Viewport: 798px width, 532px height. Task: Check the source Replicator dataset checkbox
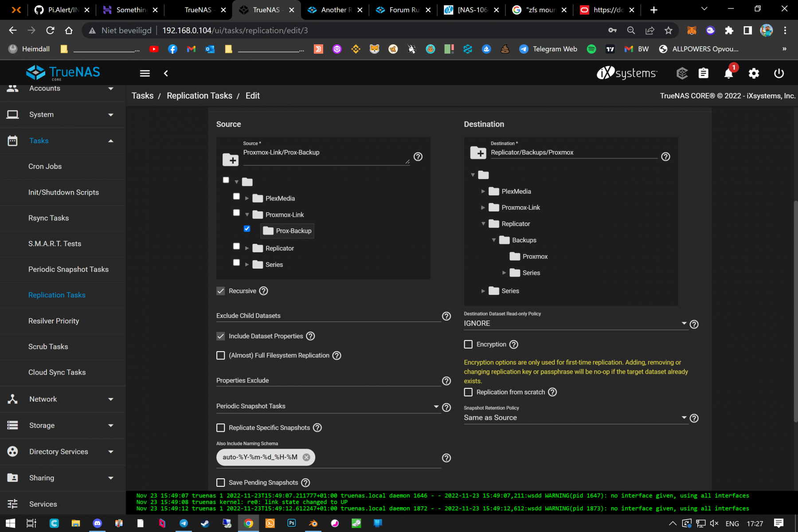tap(236, 246)
